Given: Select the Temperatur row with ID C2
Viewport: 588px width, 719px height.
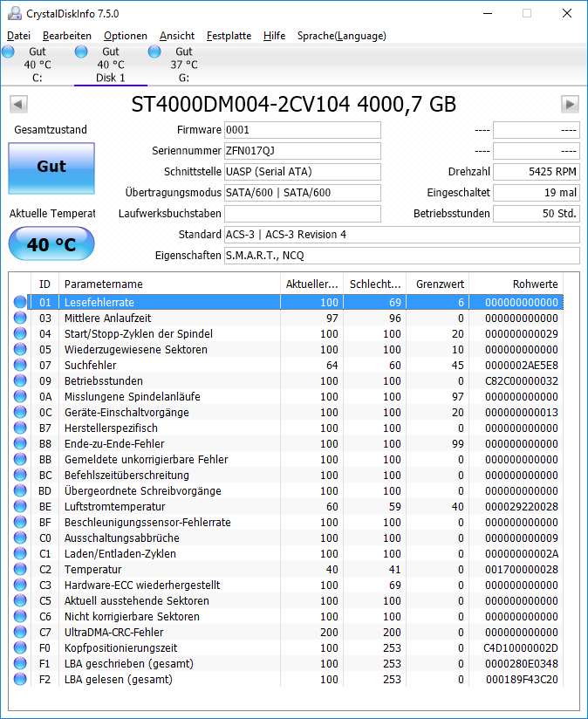Looking at the screenshot, I should click(x=286, y=569).
